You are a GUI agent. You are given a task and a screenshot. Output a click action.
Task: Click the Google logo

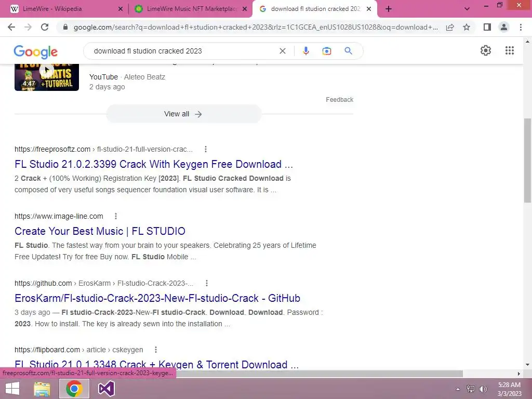pos(36,51)
